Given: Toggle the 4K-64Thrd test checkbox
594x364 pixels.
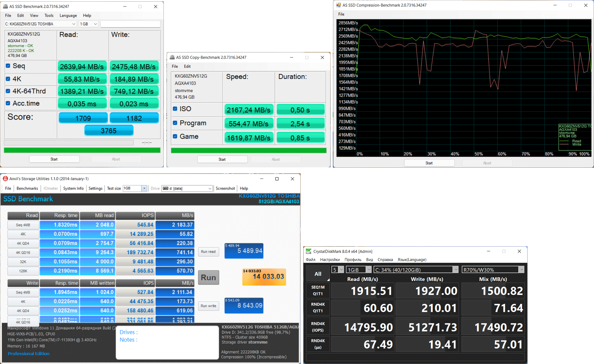Looking at the screenshot, I should tap(8, 91).
